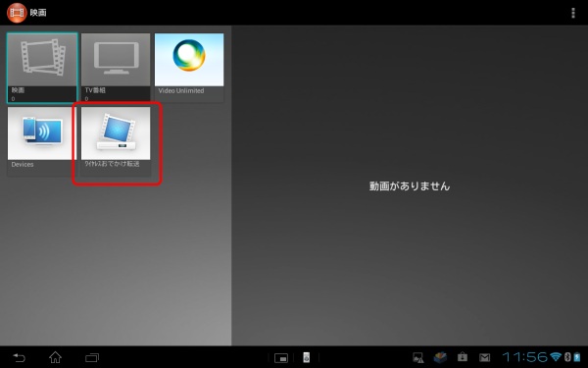Tap the Wi-Fi status icon
Screen dimensions: 588x368
click(556, 357)
